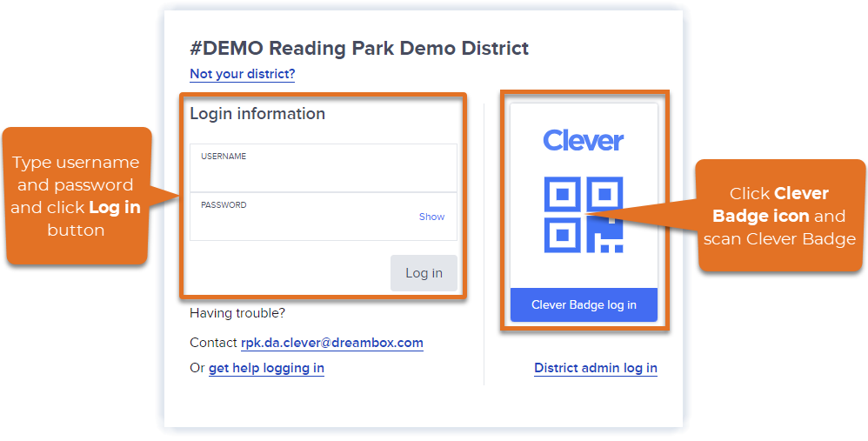Open the District admin log in link
Screen dimensions: 868x441
tap(595, 368)
